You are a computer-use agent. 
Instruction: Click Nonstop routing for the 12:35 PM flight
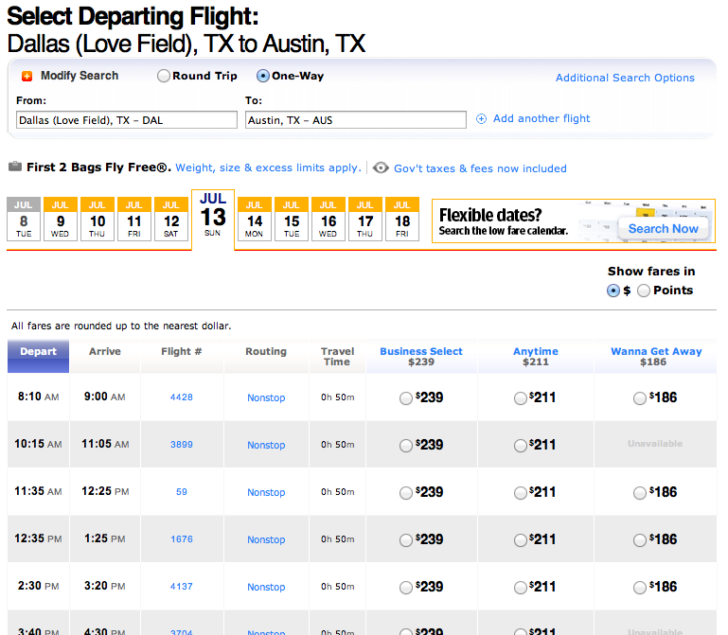pyautogui.click(x=266, y=540)
